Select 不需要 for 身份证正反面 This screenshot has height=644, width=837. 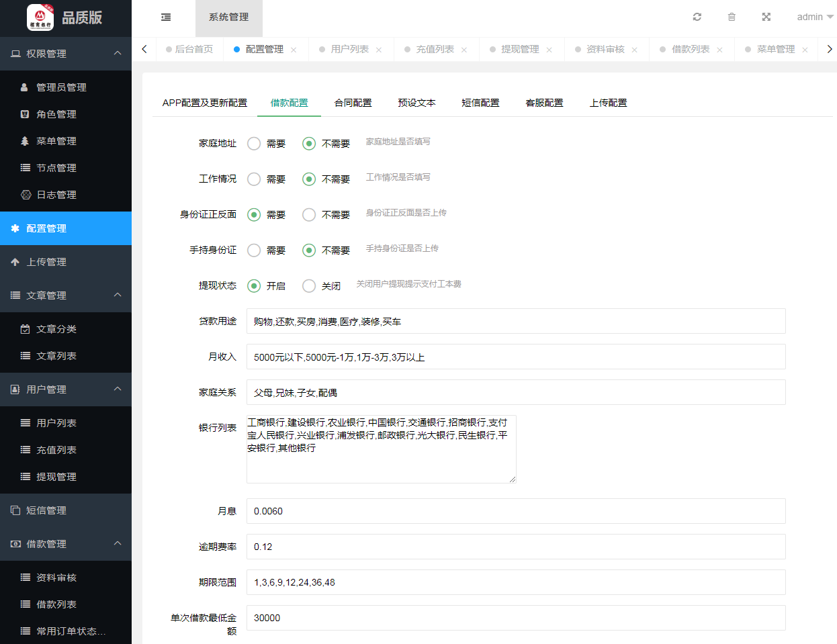[309, 215]
